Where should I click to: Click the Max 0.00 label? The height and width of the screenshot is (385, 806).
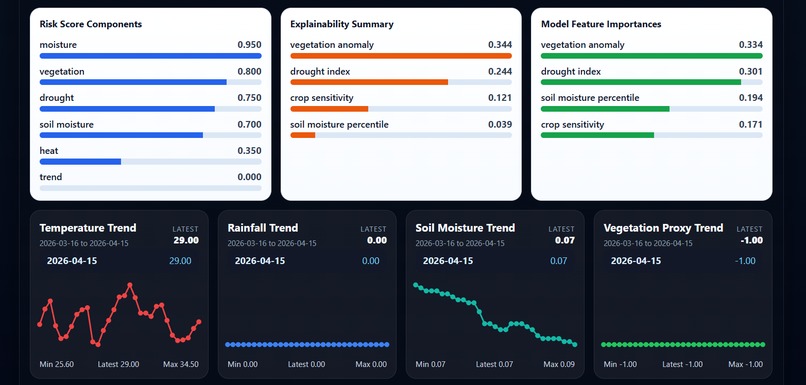pos(371,364)
